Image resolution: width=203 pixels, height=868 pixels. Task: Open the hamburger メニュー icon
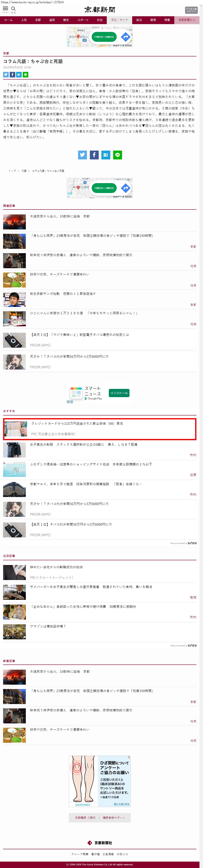click(5, 9)
